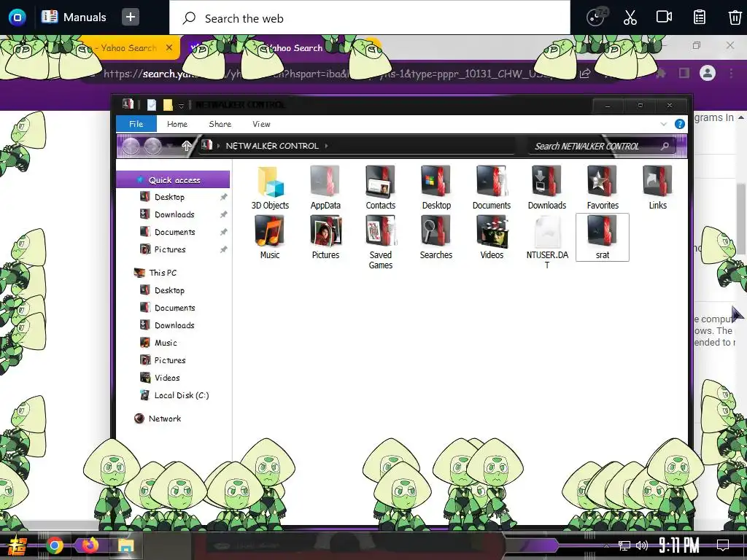Image resolution: width=747 pixels, height=560 pixels.
Task: Click the video recorder icon in top bar
Action: (664, 17)
